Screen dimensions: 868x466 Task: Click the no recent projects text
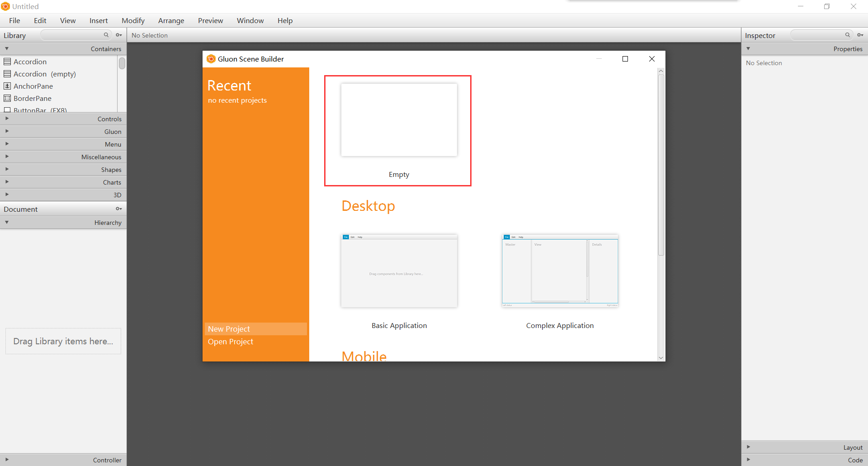(x=237, y=100)
